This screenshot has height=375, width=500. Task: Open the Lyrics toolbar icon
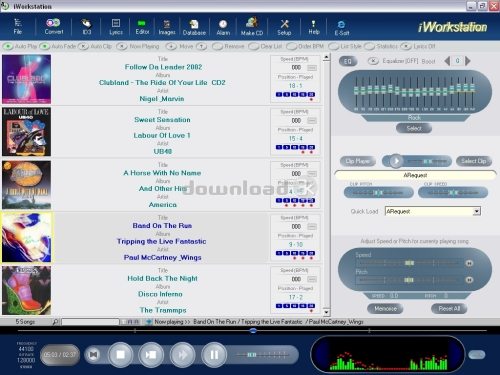tap(116, 27)
